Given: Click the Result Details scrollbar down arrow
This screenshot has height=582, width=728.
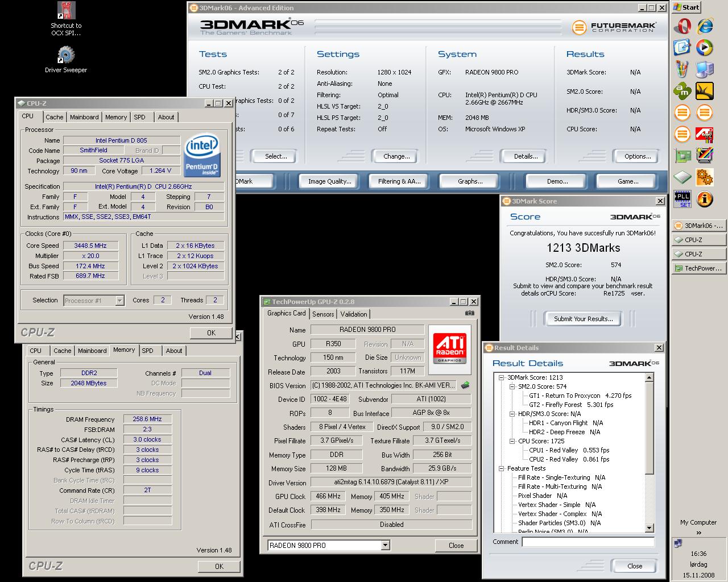Looking at the screenshot, I should point(650,528).
